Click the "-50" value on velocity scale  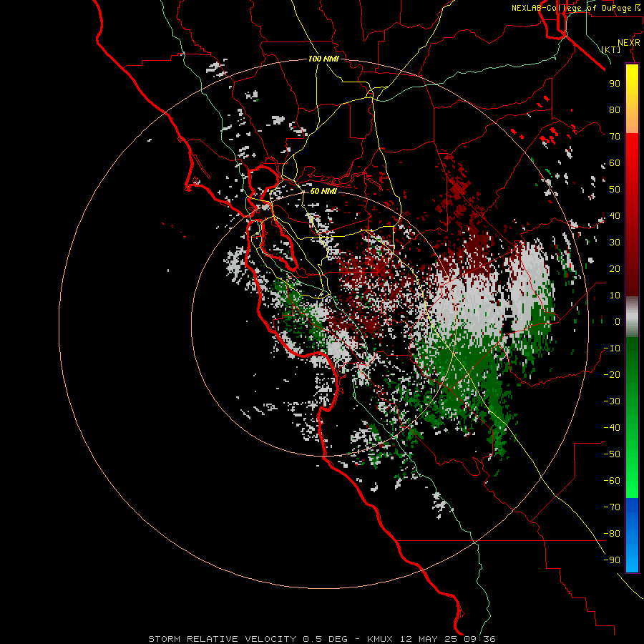[x=612, y=454]
